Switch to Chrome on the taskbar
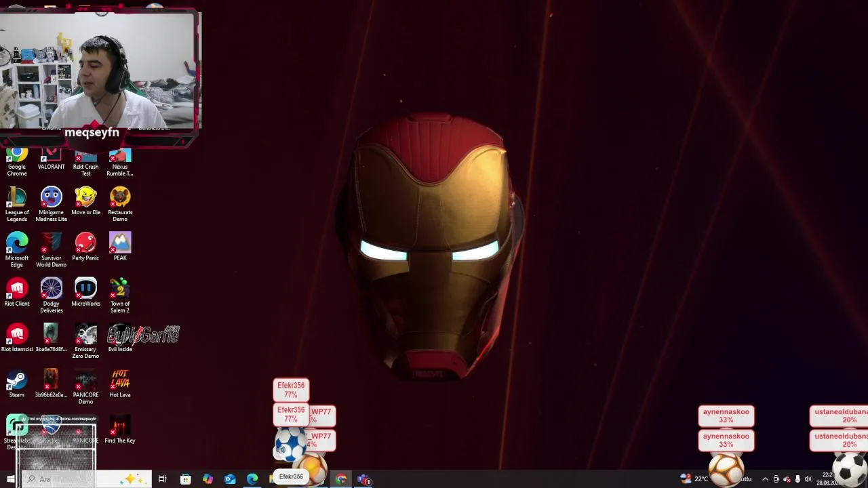The image size is (868, 488). coord(341,479)
